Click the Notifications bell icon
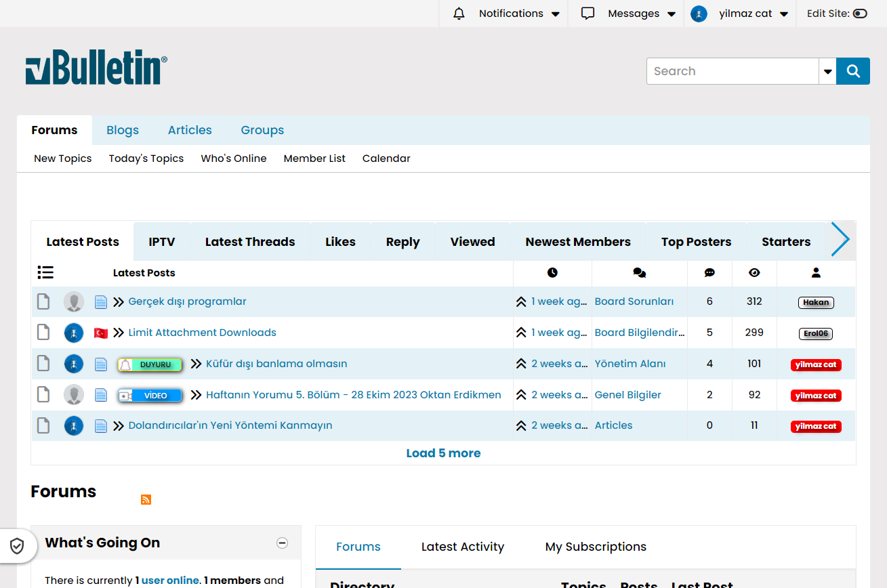 459,14
